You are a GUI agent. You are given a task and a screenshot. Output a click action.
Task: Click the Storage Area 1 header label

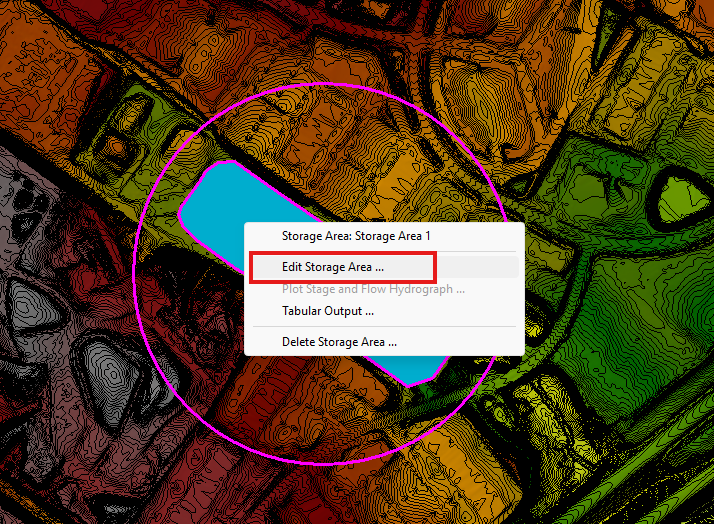(x=356, y=236)
